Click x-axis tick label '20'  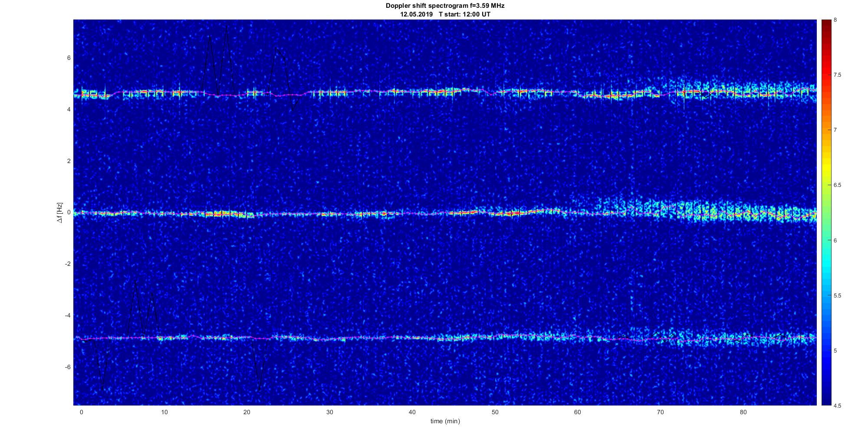pyautogui.click(x=247, y=412)
